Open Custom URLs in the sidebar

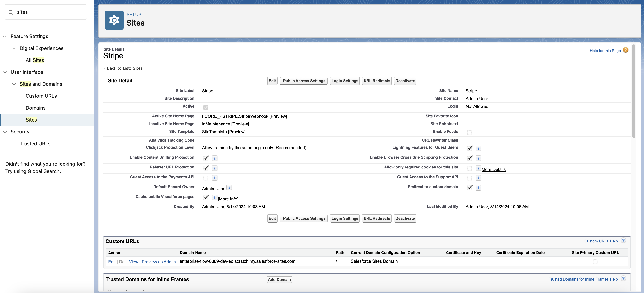(x=41, y=96)
